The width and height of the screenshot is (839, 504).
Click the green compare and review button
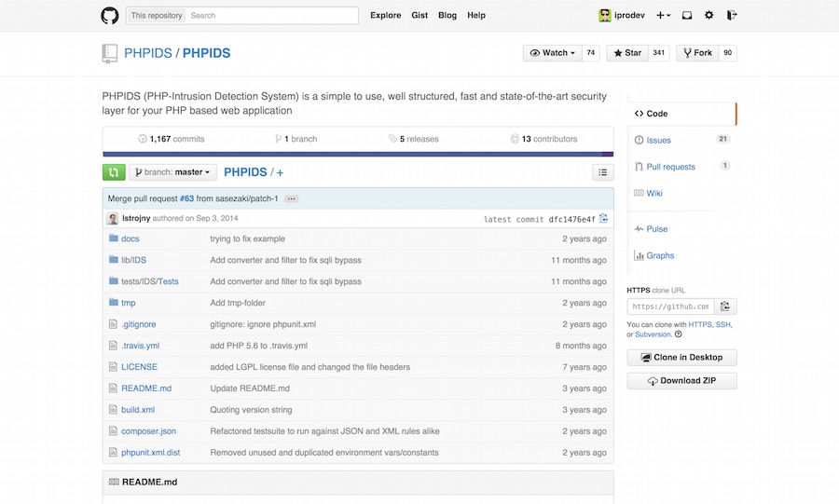coord(114,172)
